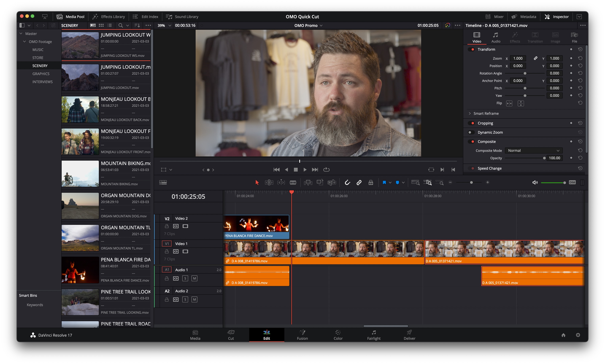Toggle the Position Lock icon
The image size is (605, 364).
pyautogui.click(x=371, y=182)
